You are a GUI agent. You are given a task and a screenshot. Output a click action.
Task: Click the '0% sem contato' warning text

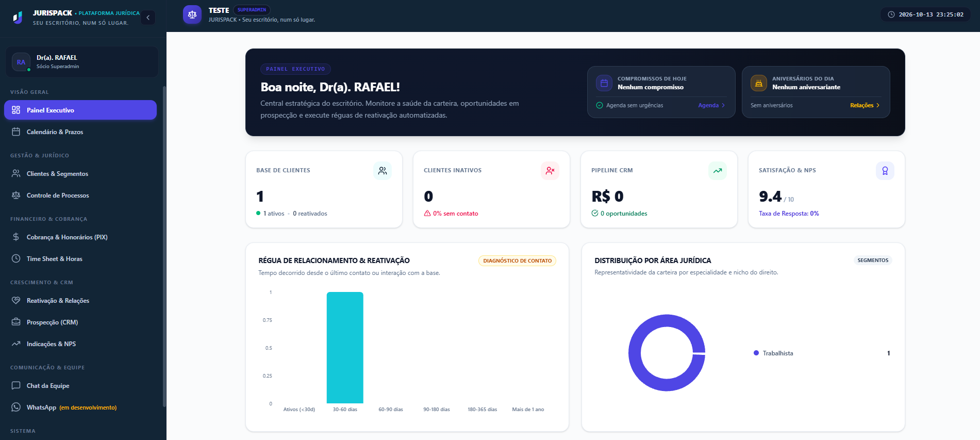click(456, 214)
